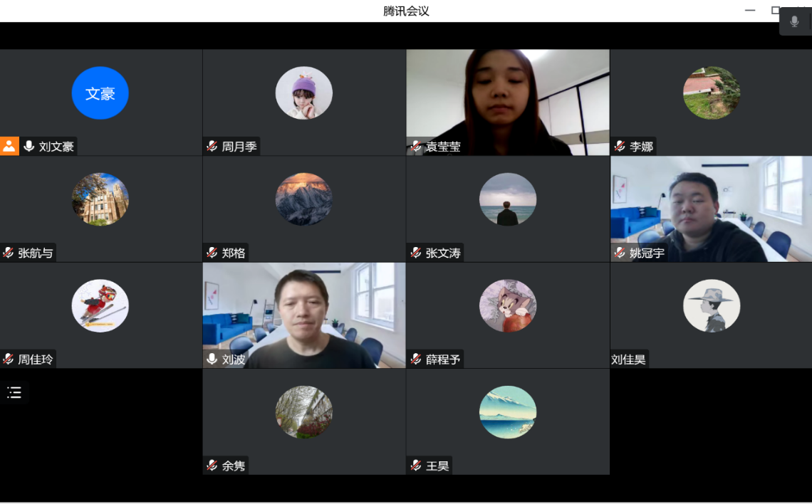Click 周月季's muted microphone icon
The width and height of the screenshot is (812, 504).
(212, 146)
